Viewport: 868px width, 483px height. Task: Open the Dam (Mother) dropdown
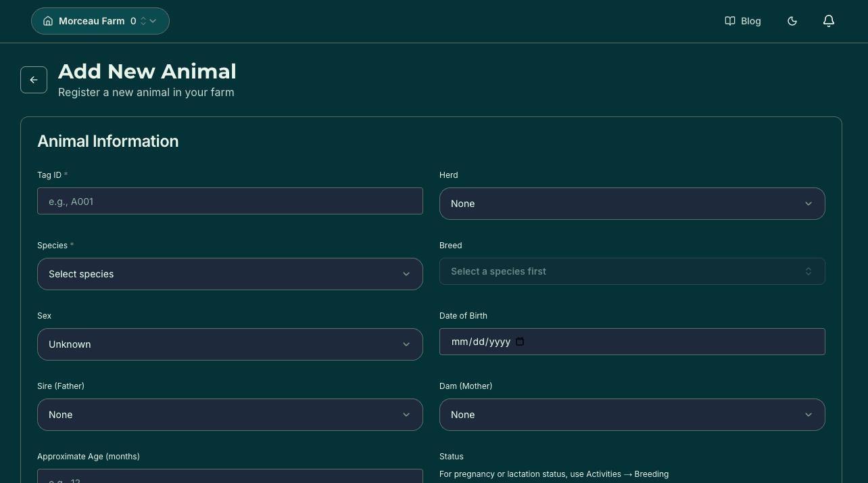tap(632, 415)
